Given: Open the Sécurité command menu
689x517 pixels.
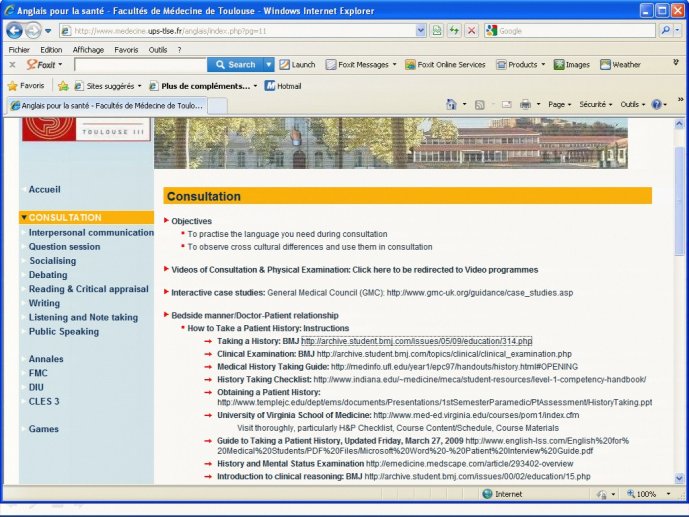Looking at the screenshot, I should 595,105.
